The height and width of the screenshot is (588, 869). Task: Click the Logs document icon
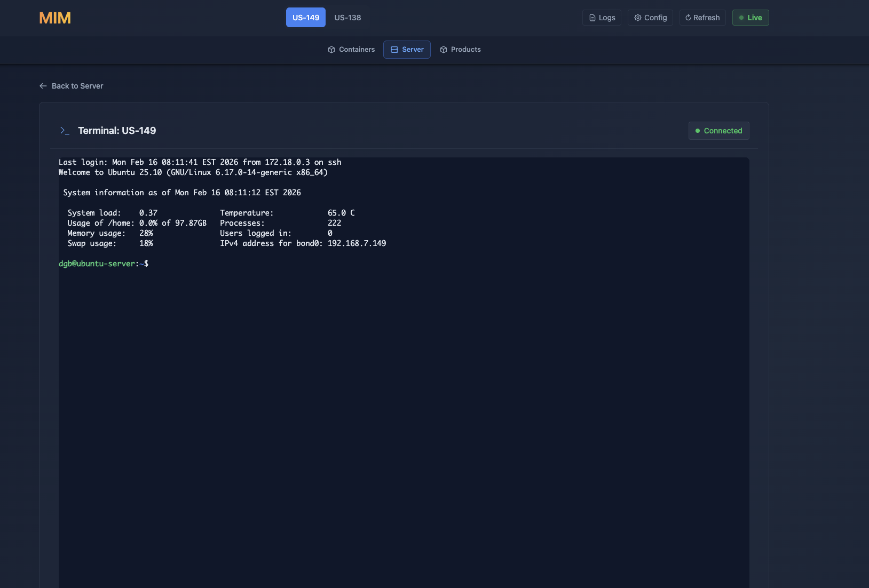[x=592, y=17]
